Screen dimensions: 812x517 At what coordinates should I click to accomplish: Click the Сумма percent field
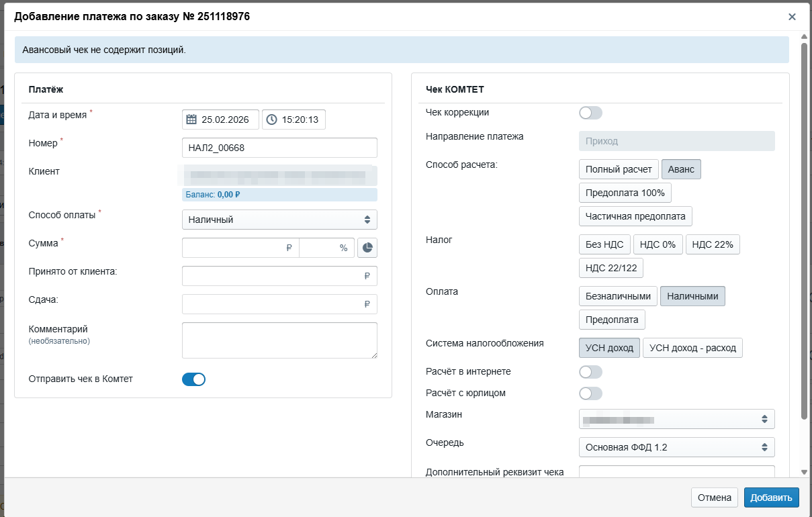click(x=327, y=248)
